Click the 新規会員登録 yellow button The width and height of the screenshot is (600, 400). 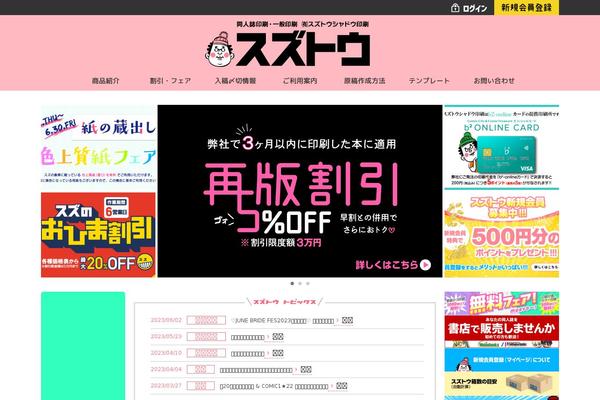pos(526,7)
